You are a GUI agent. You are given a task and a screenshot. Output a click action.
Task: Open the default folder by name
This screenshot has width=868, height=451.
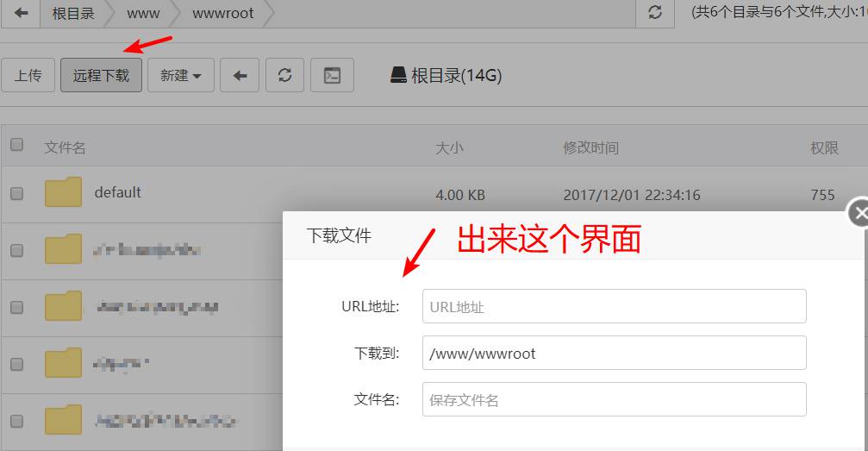pos(118,192)
